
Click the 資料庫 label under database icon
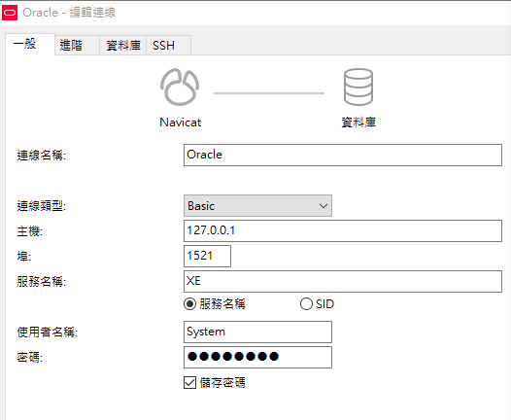click(x=358, y=122)
